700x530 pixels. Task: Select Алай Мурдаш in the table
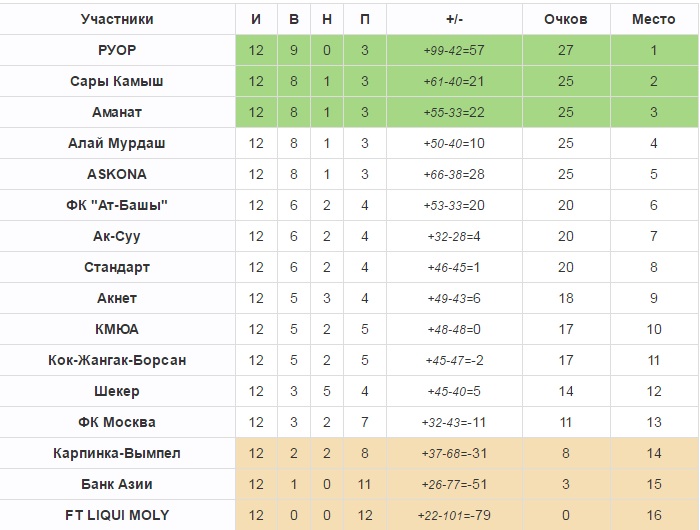click(x=117, y=143)
